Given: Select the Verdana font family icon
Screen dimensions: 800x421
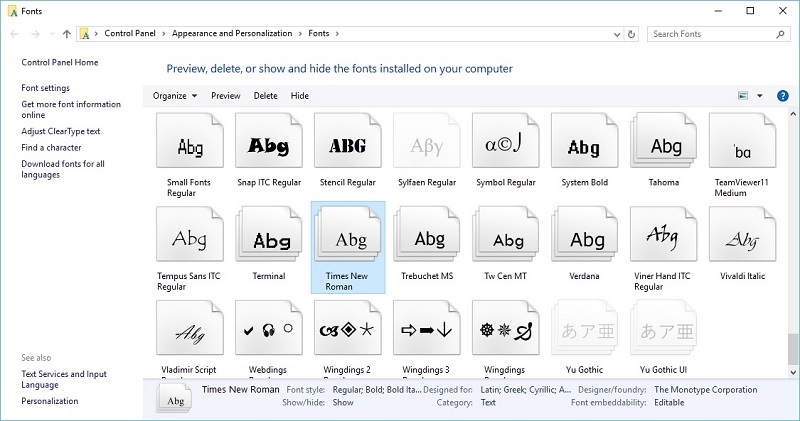Looking at the screenshot, I should pos(586,239).
